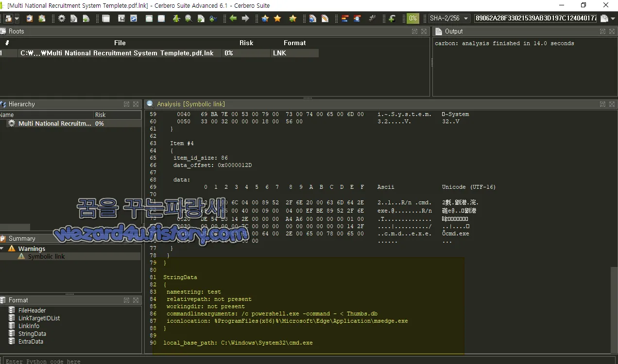
Task: Click the clipboard with green plus toolbar icon
Action: pos(42,18)
